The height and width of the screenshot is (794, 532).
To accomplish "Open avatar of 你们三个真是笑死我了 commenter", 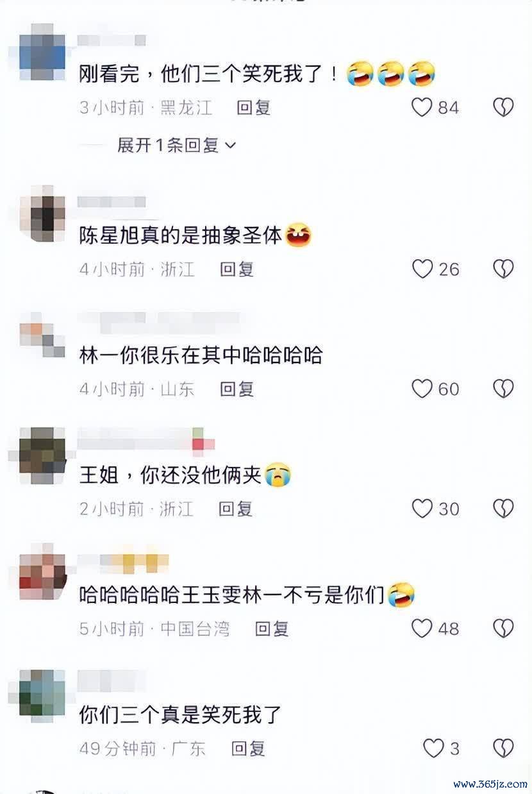I will 42,693.
